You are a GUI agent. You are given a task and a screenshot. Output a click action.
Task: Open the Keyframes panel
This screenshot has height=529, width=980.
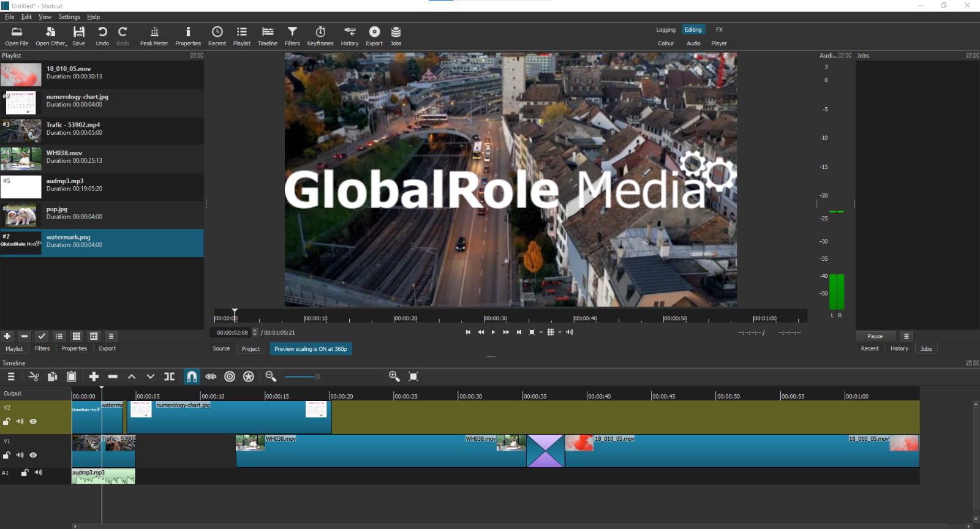tap(320, 36)
